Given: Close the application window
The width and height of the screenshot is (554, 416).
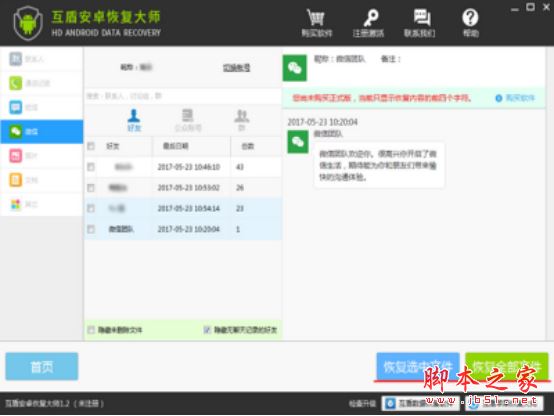Looking at the screenshot, I should 546,7.
